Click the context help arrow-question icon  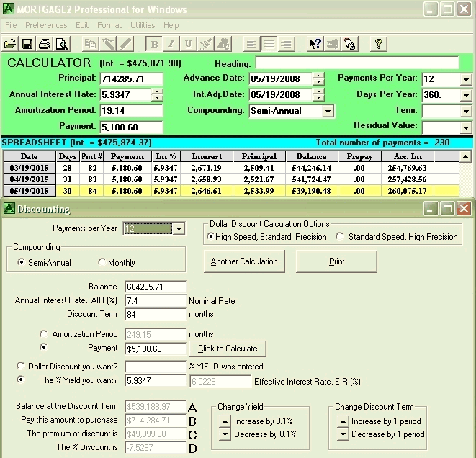[x=315, y=43]
